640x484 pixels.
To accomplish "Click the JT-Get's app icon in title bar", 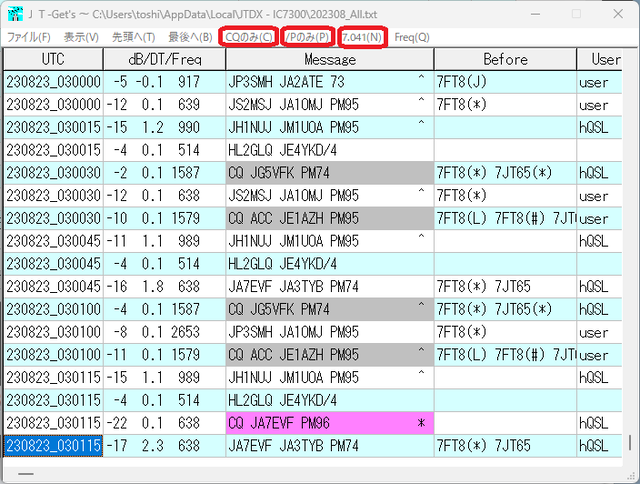I will 15,14.
